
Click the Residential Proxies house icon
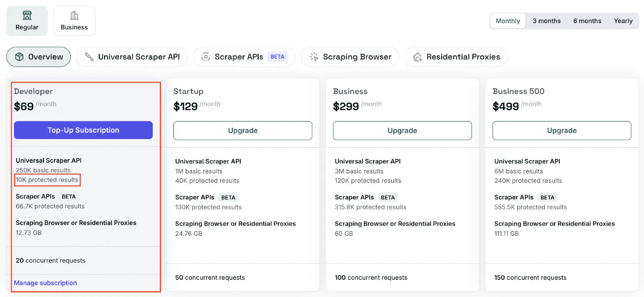tap(417, 57)
